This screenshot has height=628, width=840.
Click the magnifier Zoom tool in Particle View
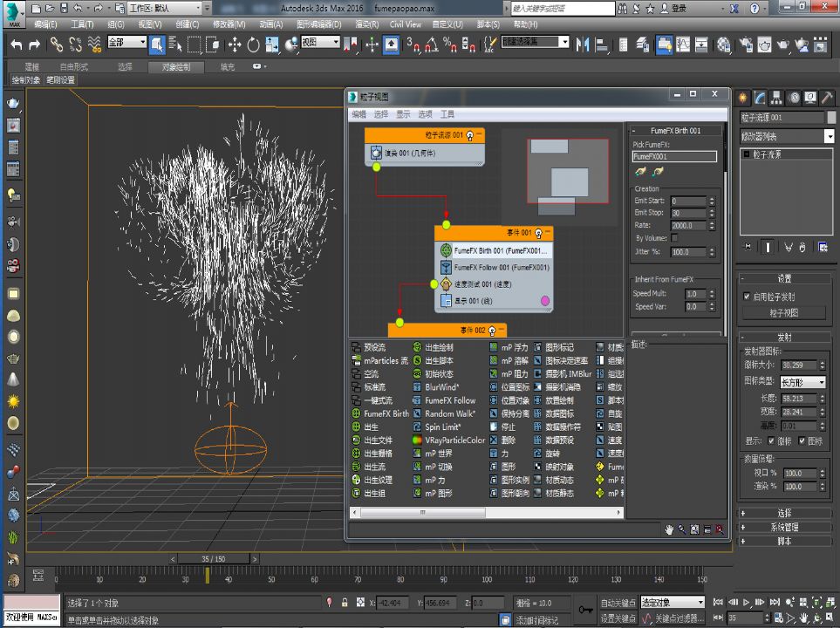pyautogui.click(x=682, y=529)
